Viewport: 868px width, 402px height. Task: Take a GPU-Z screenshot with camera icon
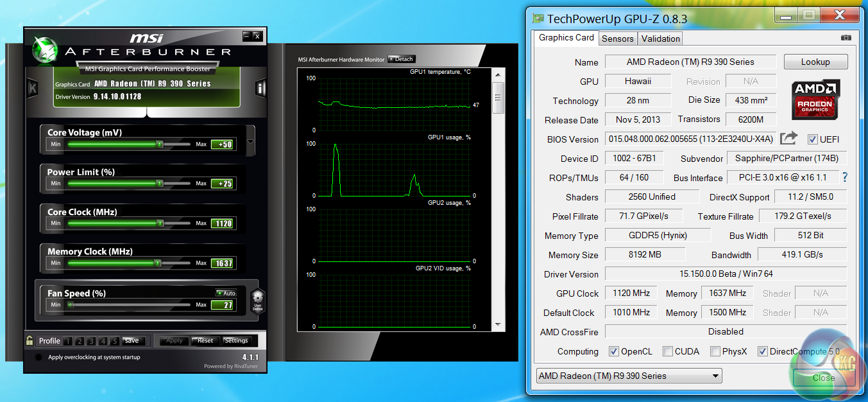(846, 38)
